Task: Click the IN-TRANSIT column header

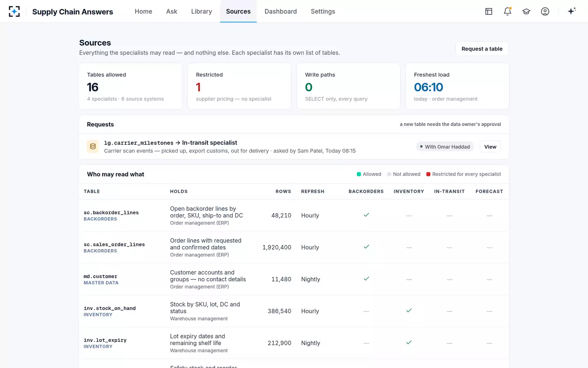Action: pyautogui.click(x=449, y=191)
